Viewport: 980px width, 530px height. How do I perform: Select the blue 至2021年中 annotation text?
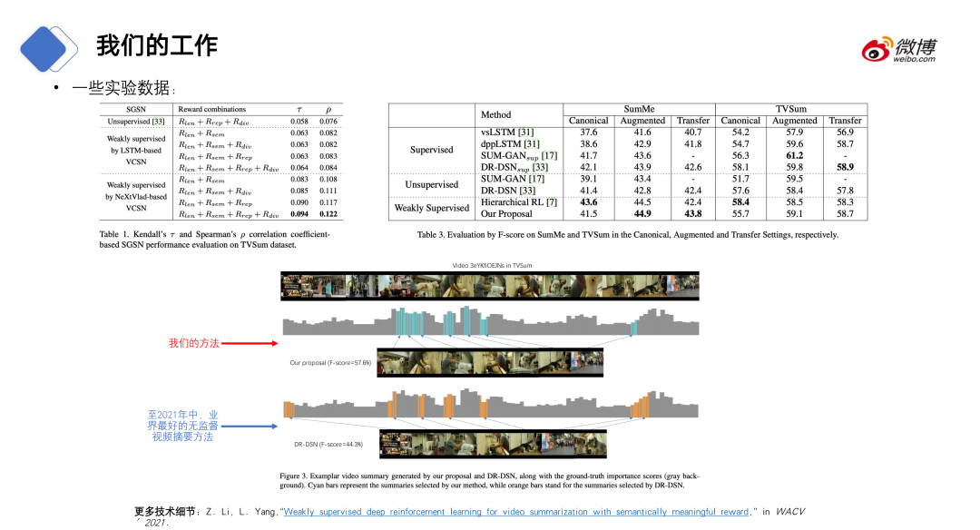(182, 426)
